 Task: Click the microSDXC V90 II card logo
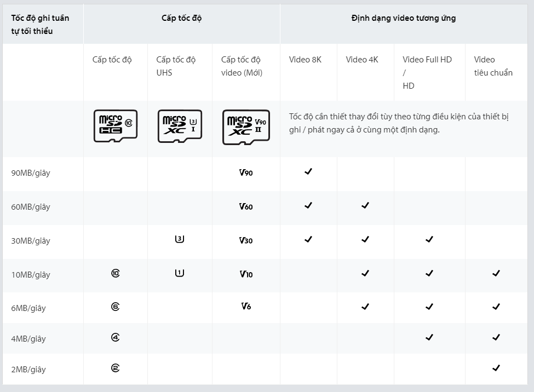[246, 127]
